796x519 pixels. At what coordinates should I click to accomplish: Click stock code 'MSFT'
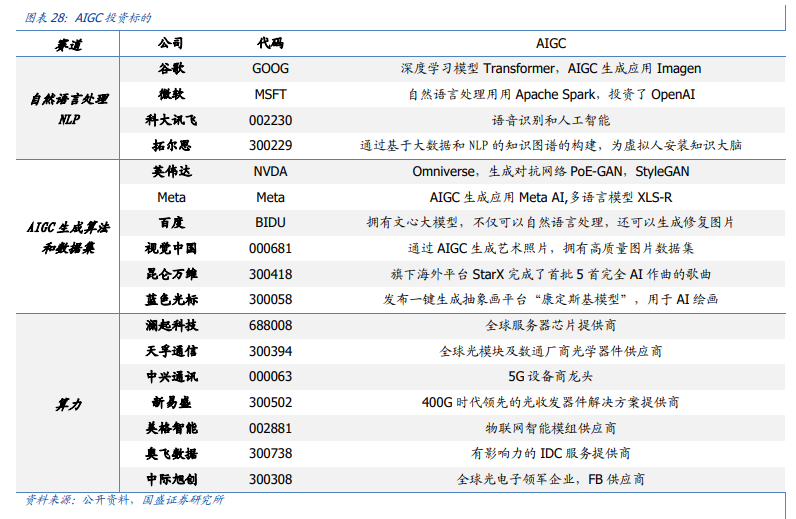(x=270, y=94)
